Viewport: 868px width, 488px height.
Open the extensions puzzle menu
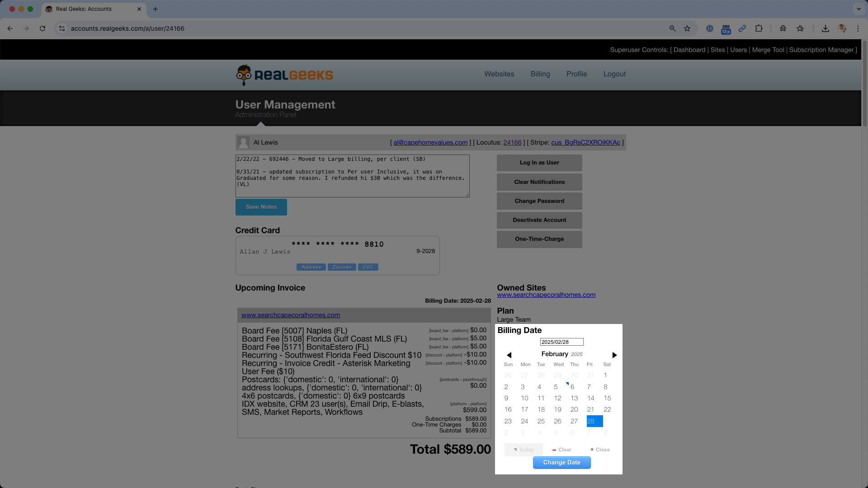point(759,28)
